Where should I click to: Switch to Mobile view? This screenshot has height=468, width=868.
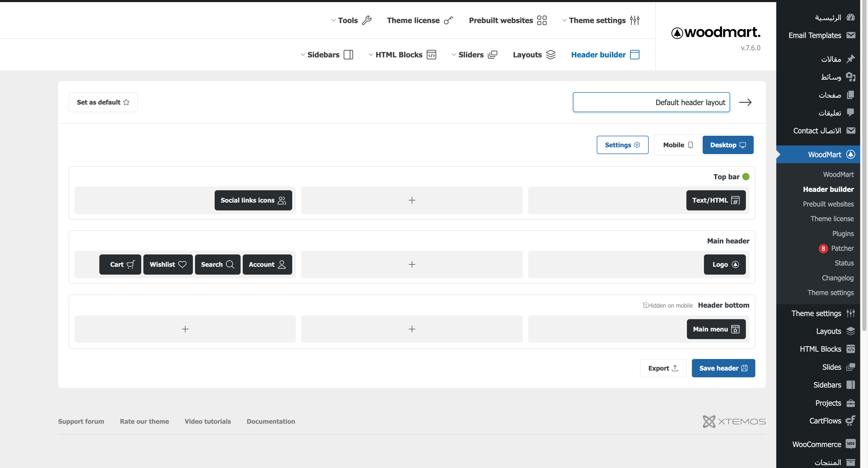(678, 145)
